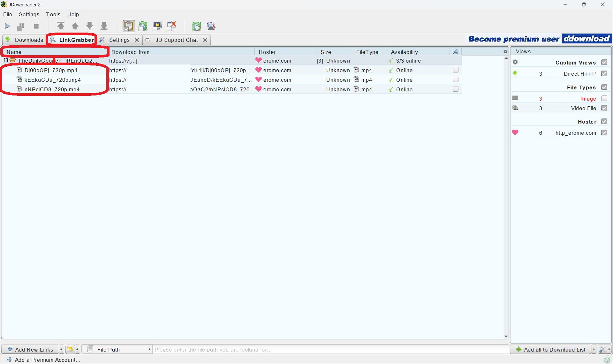The width and height of the screenshot is (613, 364).
Task: Click the silent mode red-X icon
Action: point(172,26)
